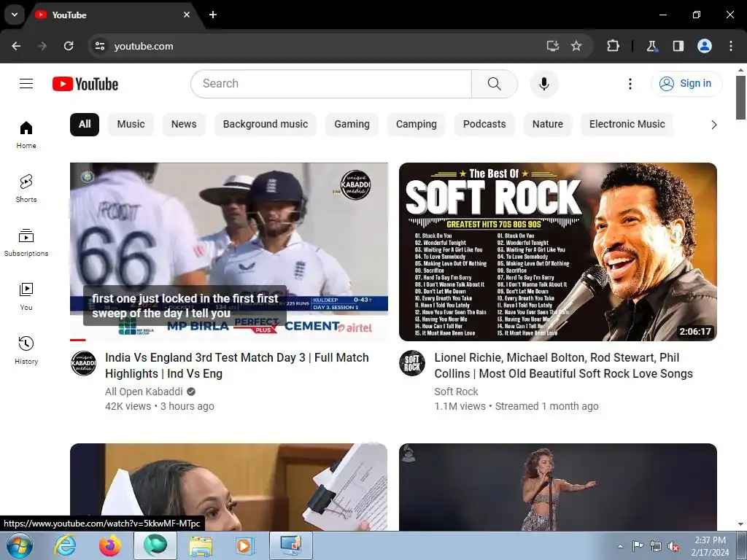This screenshot has height=560, width=747.
Task: Click into the YouTube Search field
Action: pos(332,84)
